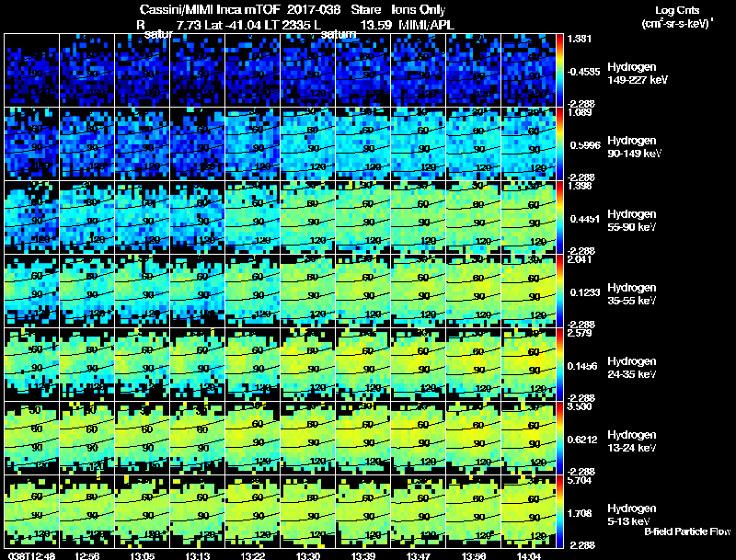Click the color bar beside Hydrogen 35-55 keV
The image size is (736, 560).
[559, 291]
